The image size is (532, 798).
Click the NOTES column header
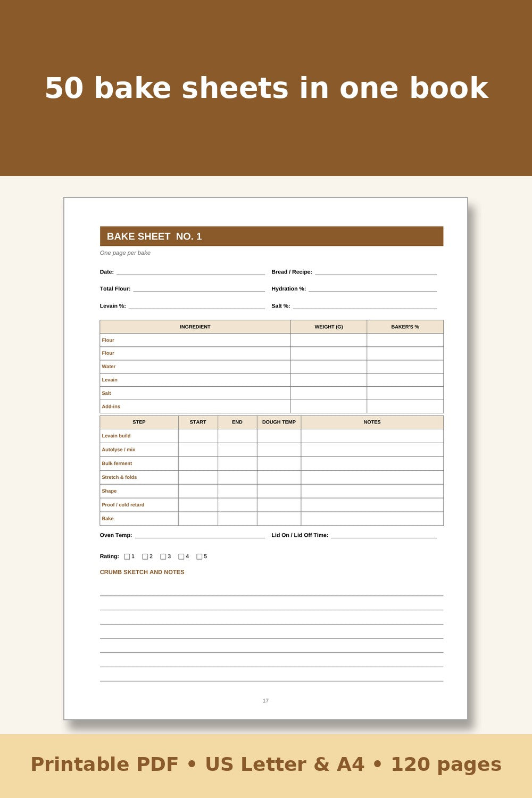coord(372,422)
